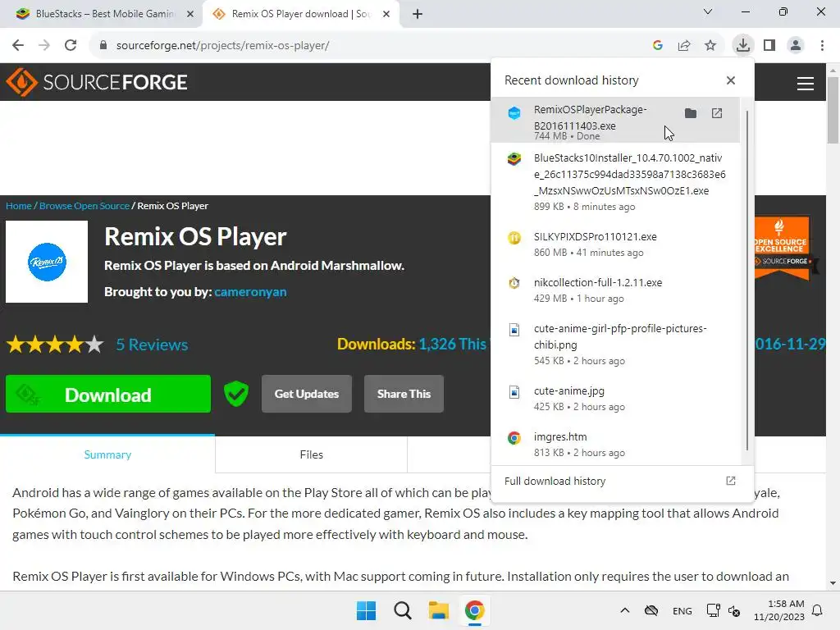Click the page vertical scrollbar thumb
The width and height of the screenshot is (840, 630).
833,109
